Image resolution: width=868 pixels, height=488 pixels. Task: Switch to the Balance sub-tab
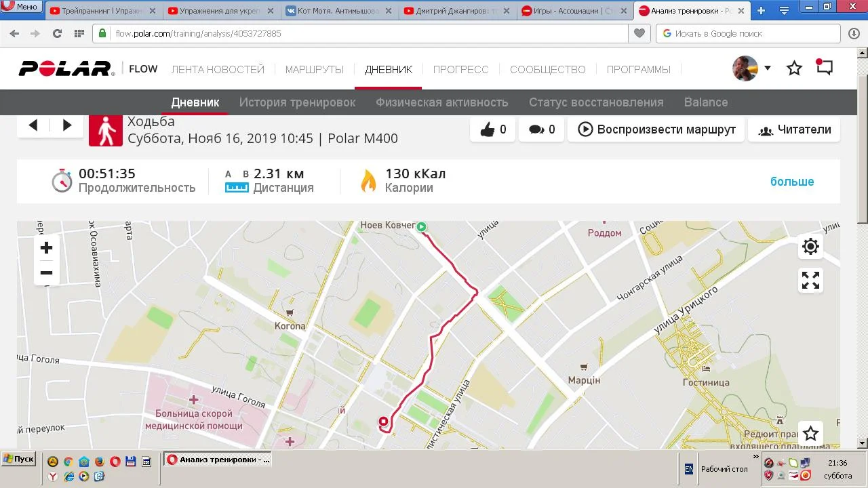[706, 102]
